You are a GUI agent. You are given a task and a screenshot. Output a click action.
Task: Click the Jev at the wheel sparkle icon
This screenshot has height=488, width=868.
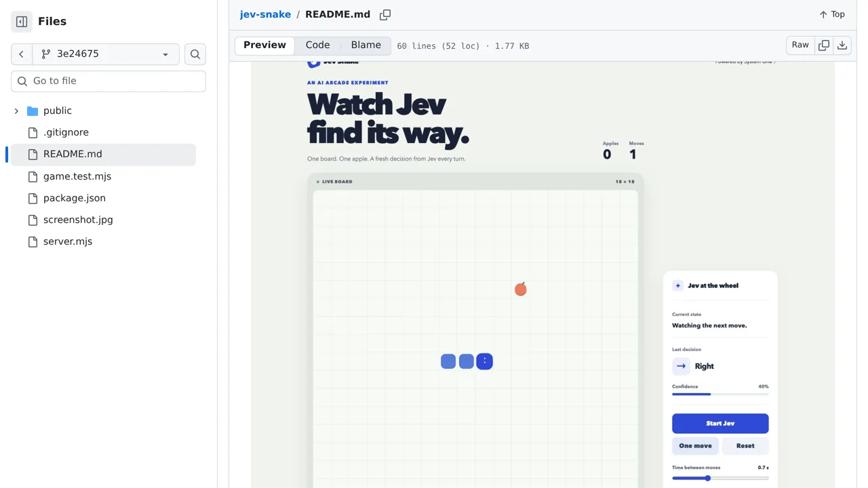point(677,285)
